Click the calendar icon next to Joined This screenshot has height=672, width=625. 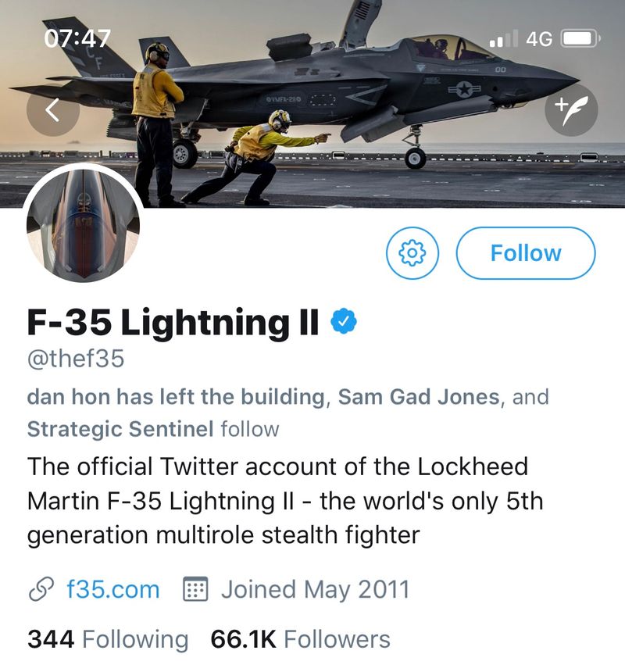pos(195,589)
